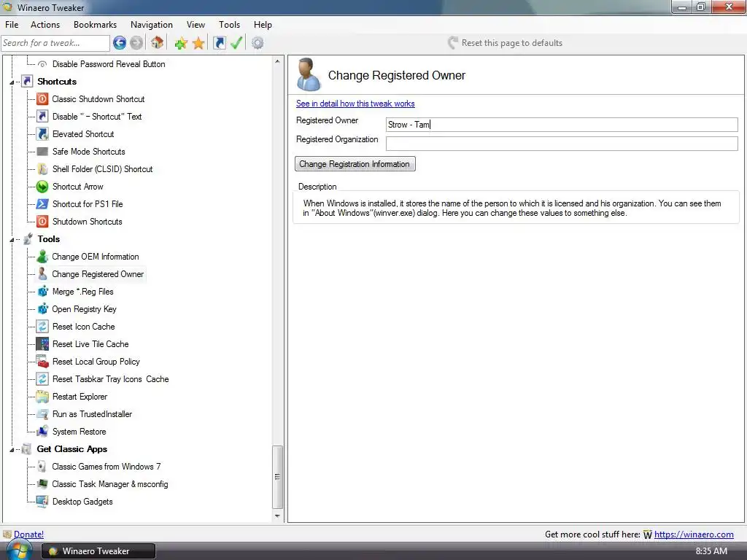Screen dimensions: 747x560
Task: Click the Shortcut for PS1 File icon
Action: (x=42, y=204)
